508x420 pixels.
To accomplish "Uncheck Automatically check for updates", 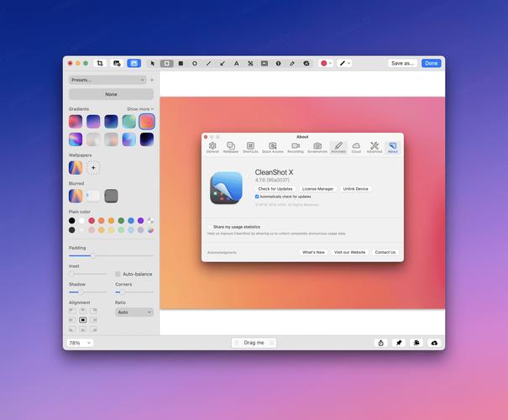I will click(x=257, y=197).
